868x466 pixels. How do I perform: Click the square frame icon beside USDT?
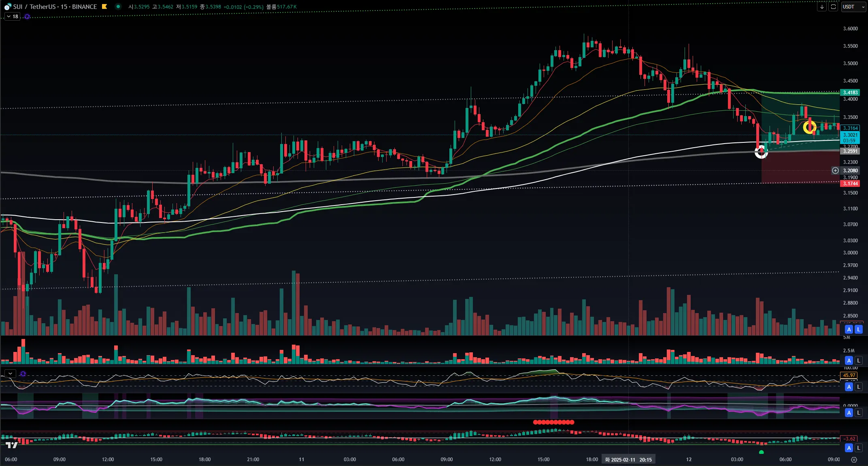(833, 7)
